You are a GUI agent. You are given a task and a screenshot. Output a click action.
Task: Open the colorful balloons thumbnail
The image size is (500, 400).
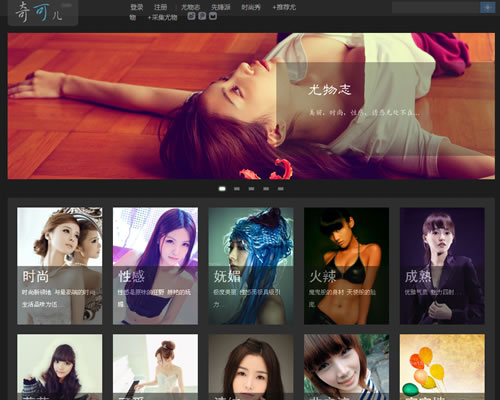(x=442, y=367)
